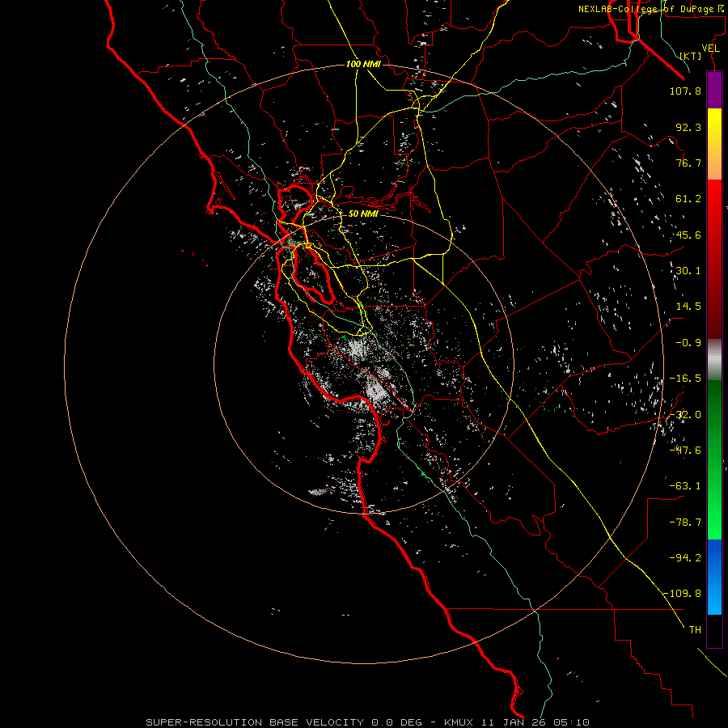Select the 107.8 value on velocity scale
Image resolution: width=728 pixels, height=728 pixels.
pyautogui.click(x=685, y=91)
